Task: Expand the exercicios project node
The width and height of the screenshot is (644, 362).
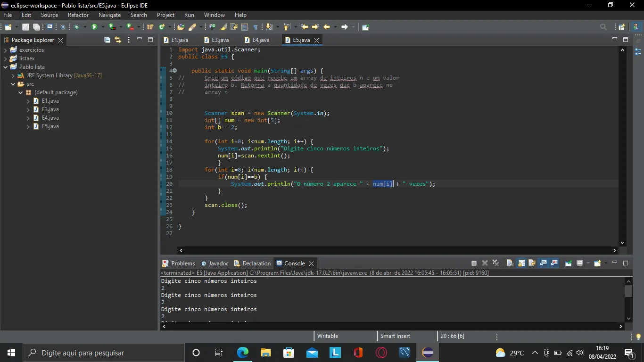Action: coord(6,50)
